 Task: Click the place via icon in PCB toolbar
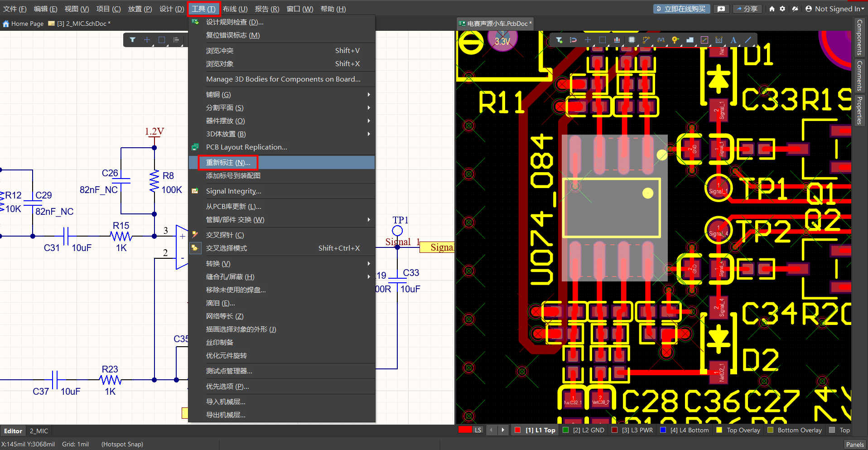[x=675, y=40]
